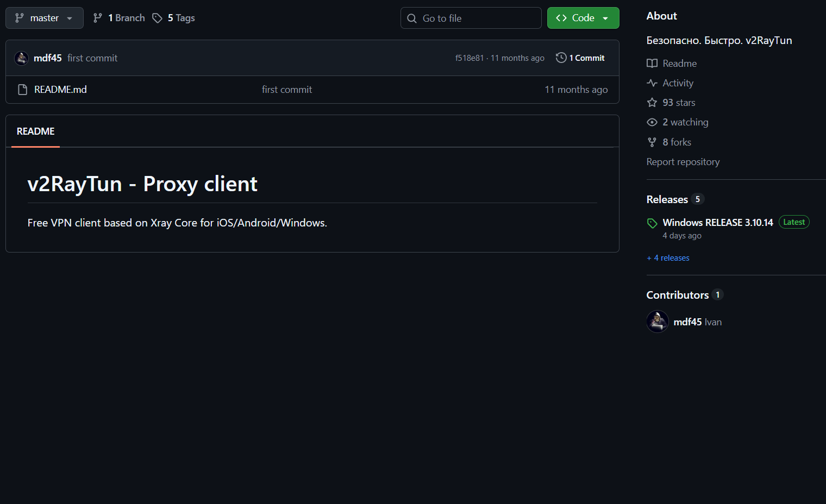Select the README tab

click(36, 131)
